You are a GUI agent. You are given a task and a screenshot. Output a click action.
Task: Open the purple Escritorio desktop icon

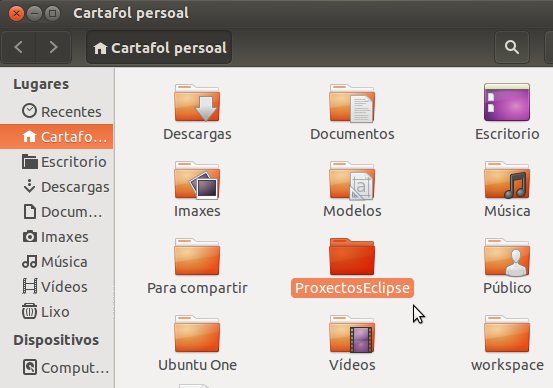507,102
